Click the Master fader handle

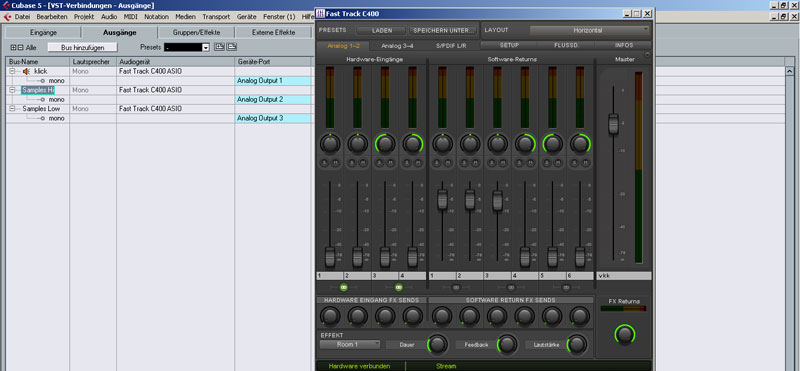[x=613, y=125]
